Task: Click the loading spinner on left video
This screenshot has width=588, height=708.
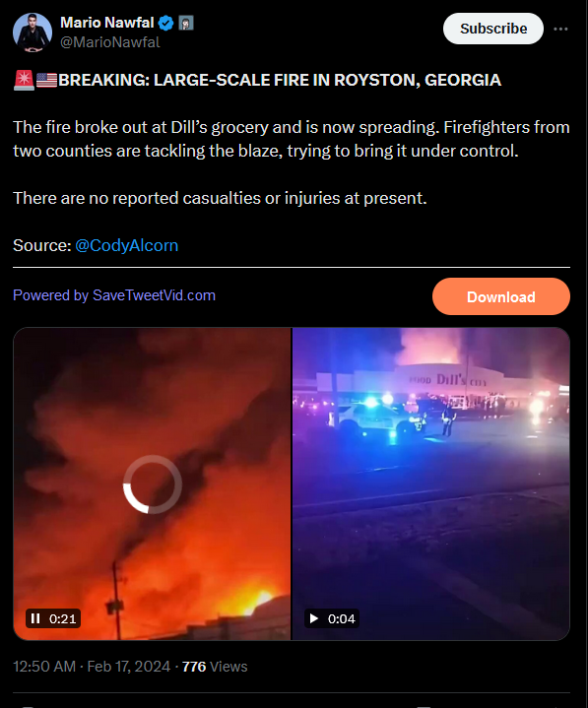Action: pyautogui.click(x=153, y=484)
